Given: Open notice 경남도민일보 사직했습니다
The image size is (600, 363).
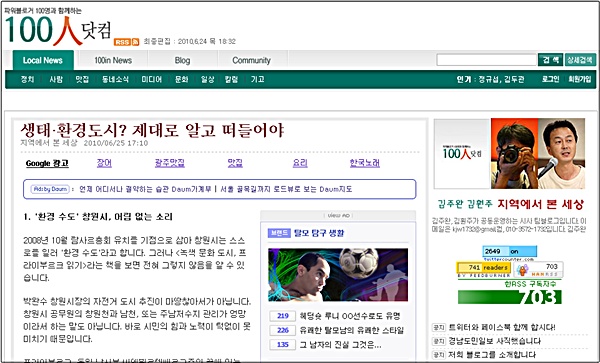Looking at the screenshot, I should pos(495,341).
